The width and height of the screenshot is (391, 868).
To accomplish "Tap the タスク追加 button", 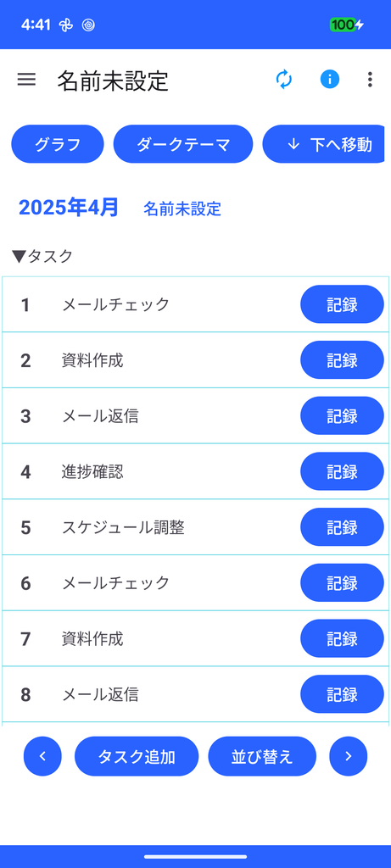I will (x=137, y=756).
